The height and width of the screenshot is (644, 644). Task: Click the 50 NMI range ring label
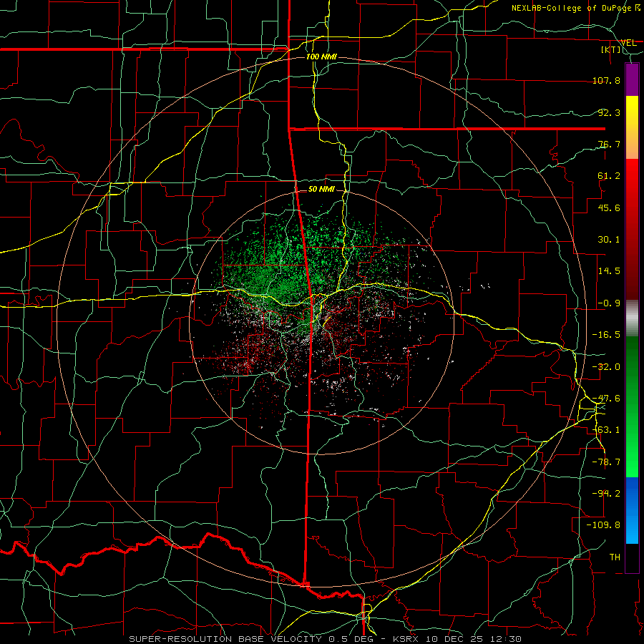321,190
